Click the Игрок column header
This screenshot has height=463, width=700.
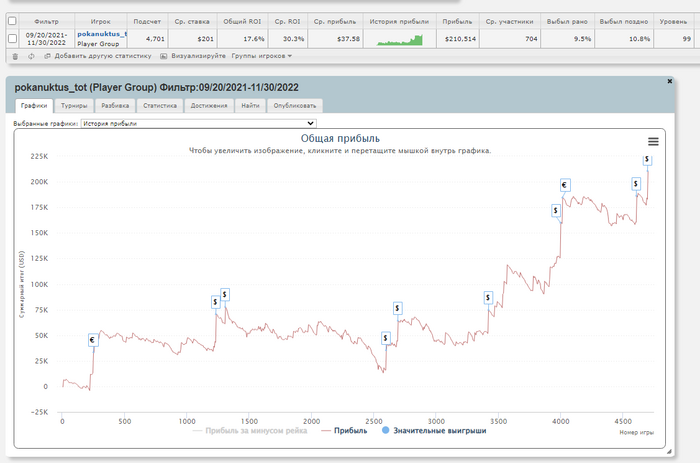click(100, 21)
